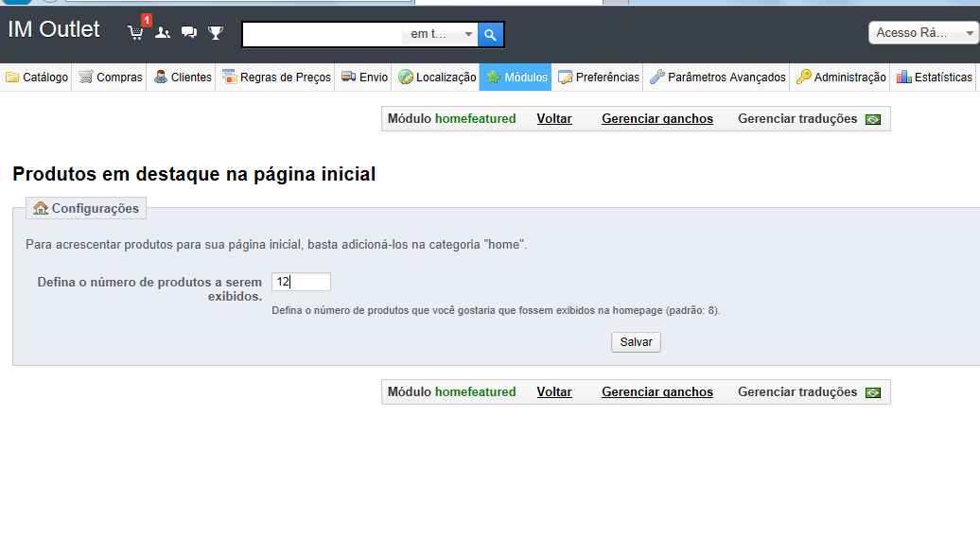Image resolution: width=980 pixels, height=555 pixels.
Task: Open the messages speech bubble icon
Action: click(x=189, y=32)
